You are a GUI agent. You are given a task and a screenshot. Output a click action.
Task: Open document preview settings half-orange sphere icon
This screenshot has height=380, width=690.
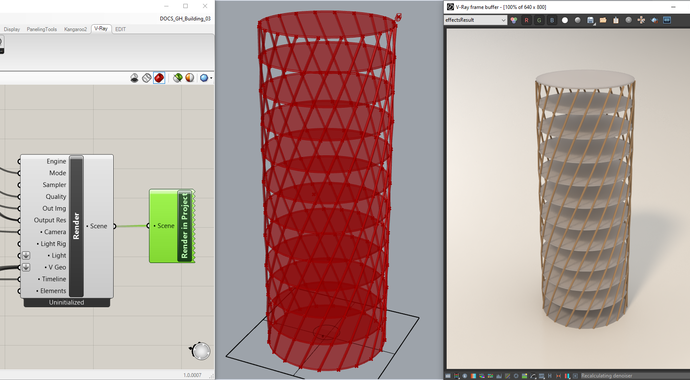pyautogui.click(x=189, y=78)
